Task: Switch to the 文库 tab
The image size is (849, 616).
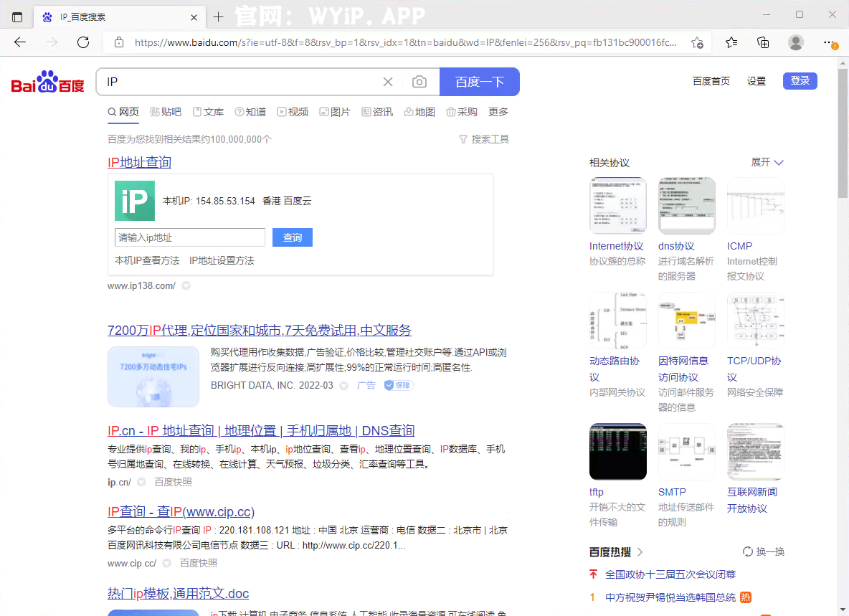Action: [x=209, y=112]
